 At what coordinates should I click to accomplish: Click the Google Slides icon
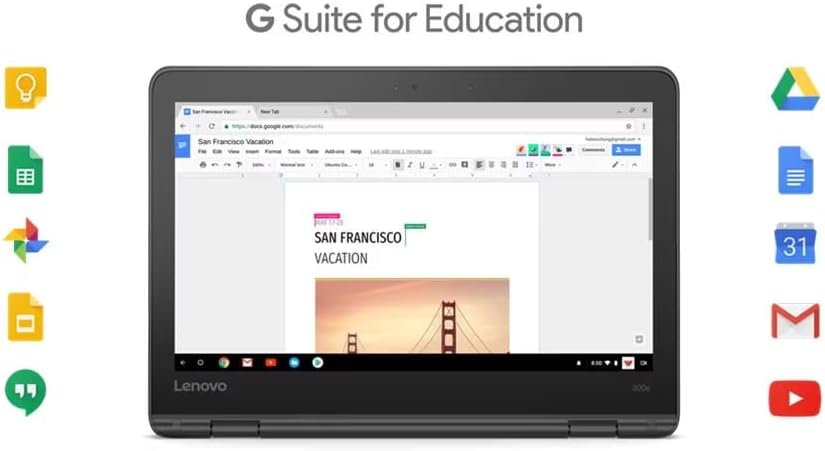[26, 318]
